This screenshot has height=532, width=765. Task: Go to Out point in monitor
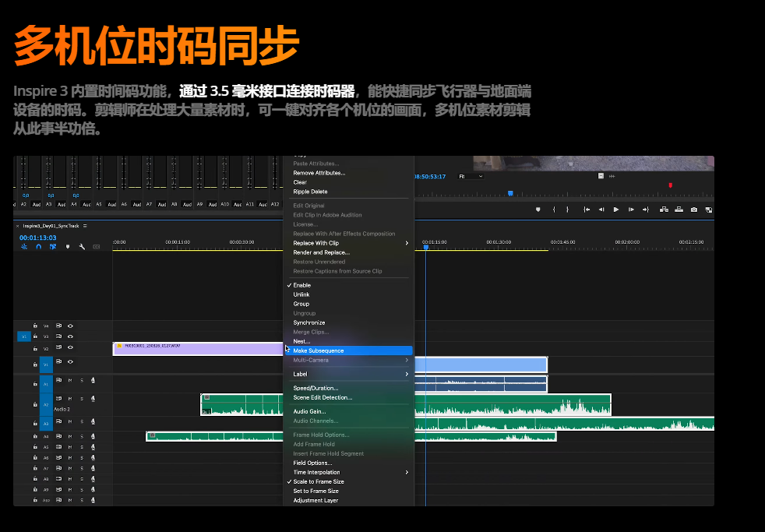(x=646, y=210)
